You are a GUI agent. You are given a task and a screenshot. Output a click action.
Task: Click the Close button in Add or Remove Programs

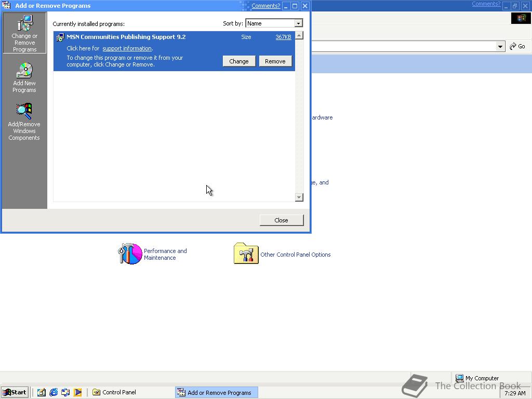coord(282,220)
